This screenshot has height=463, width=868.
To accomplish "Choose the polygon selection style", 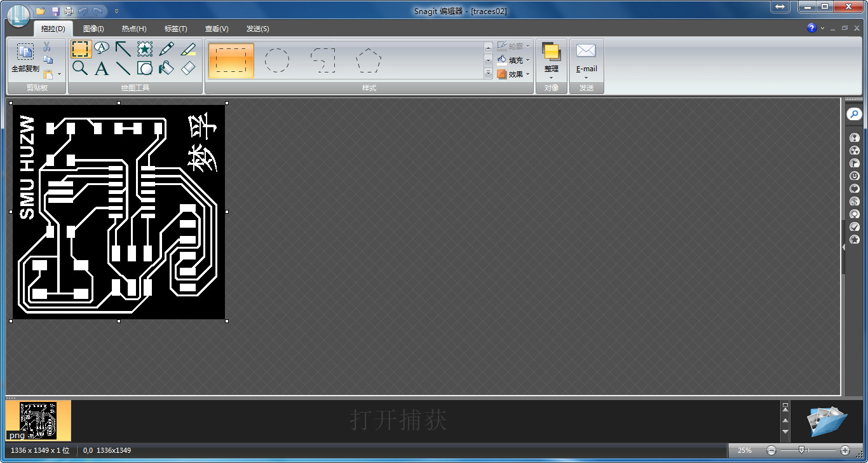I will [369, 61].
